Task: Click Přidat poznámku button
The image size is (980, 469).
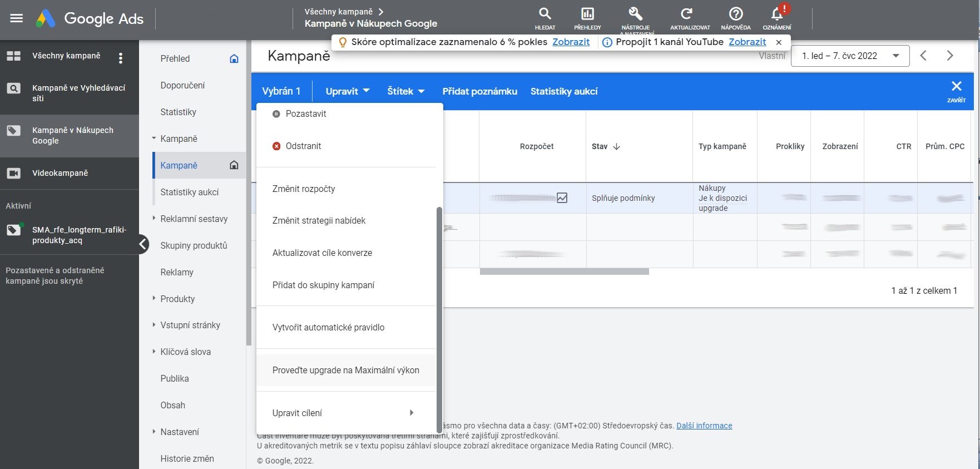Action: click(479, 91)
